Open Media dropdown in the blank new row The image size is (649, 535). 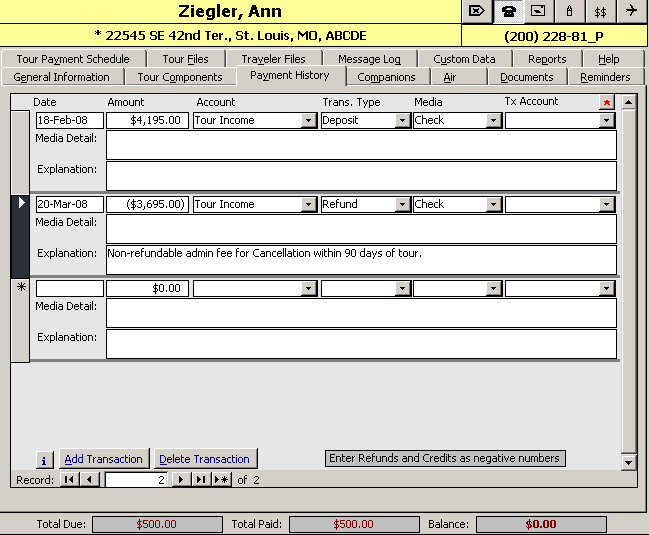[493, 289]
